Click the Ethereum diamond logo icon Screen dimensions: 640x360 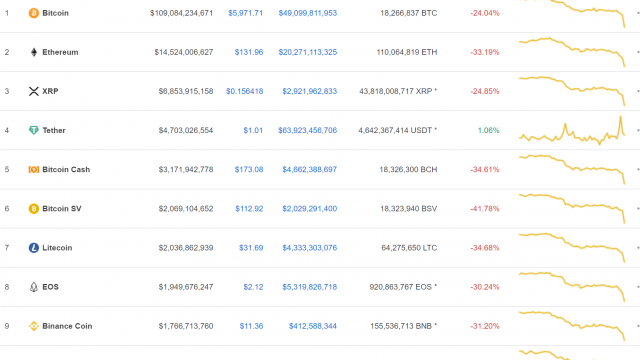[x=33, y=52]
